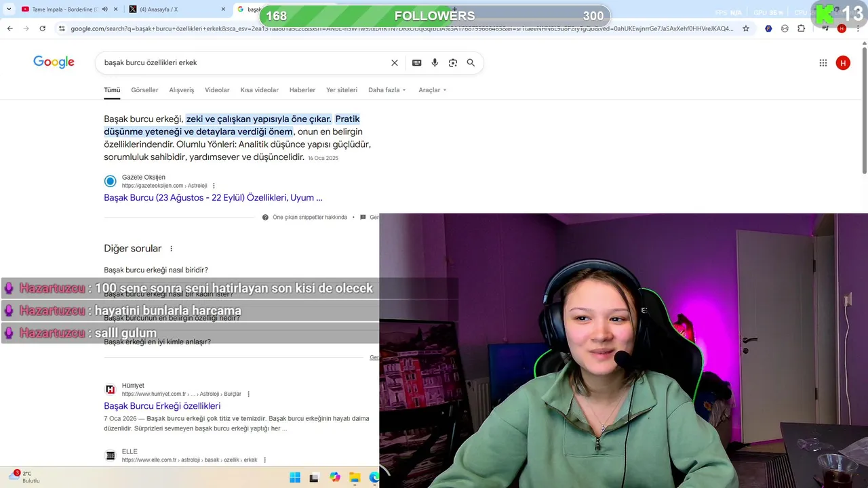Open the Kısa videolar tab
The width and height of the screenshot is (868, 488).
point(259,90)
